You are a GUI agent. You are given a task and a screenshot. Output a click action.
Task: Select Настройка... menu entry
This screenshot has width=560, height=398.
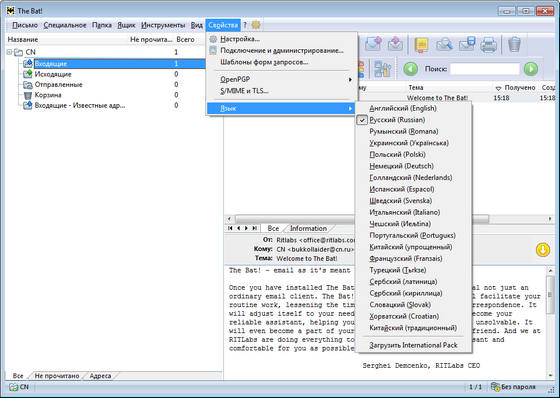tap(240, 39)
